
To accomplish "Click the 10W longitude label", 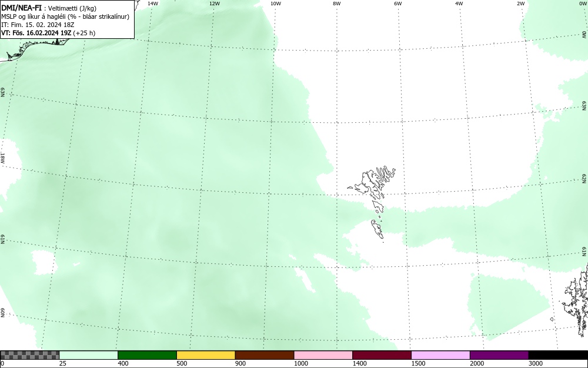I will tap(276, 4).
